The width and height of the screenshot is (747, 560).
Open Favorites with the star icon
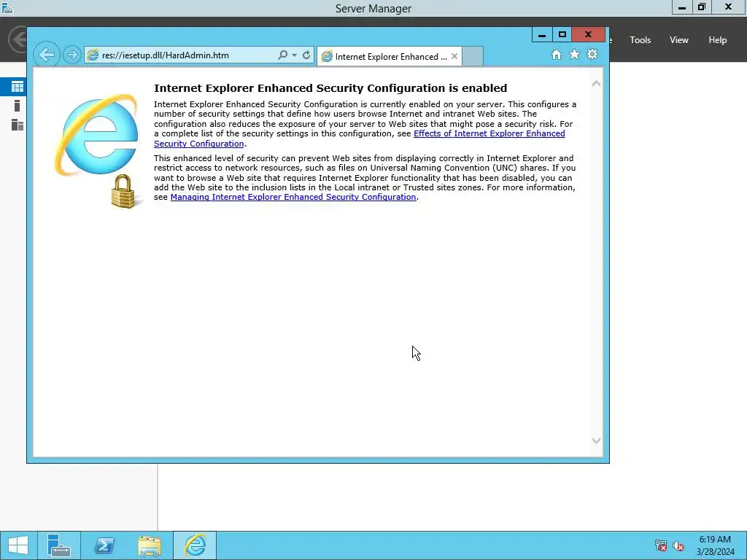click(x=575, y=54)
